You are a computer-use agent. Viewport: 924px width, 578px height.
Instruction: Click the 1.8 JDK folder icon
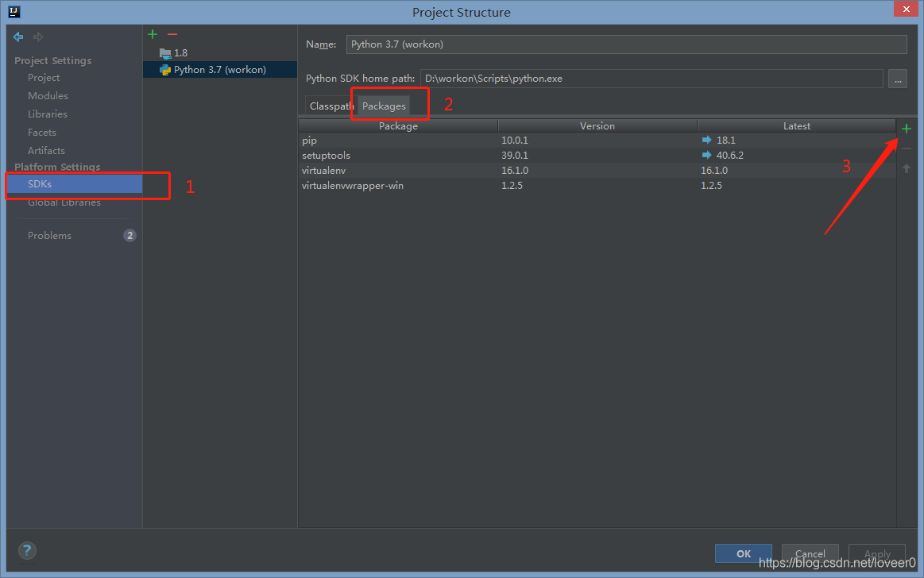click(165, 53)
